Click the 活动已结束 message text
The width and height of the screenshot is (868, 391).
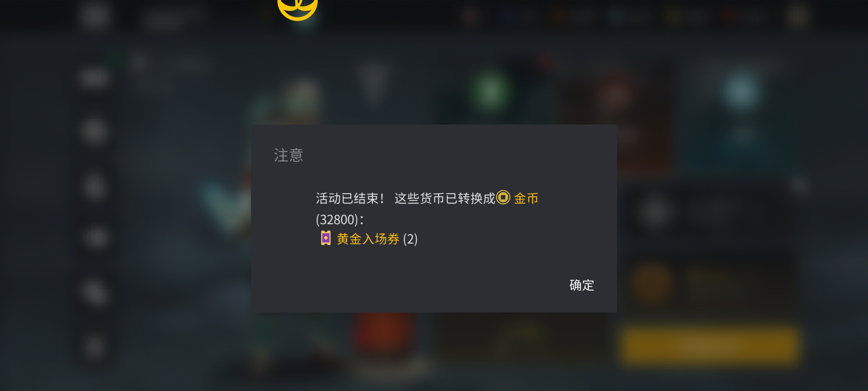point(349,198)
